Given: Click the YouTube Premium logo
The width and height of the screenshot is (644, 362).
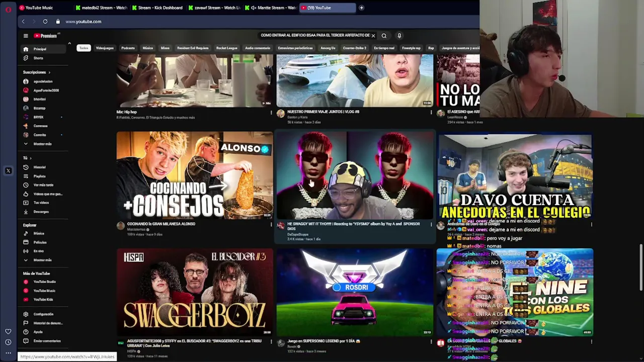Looking at the screenshot, I should [46, 36].
